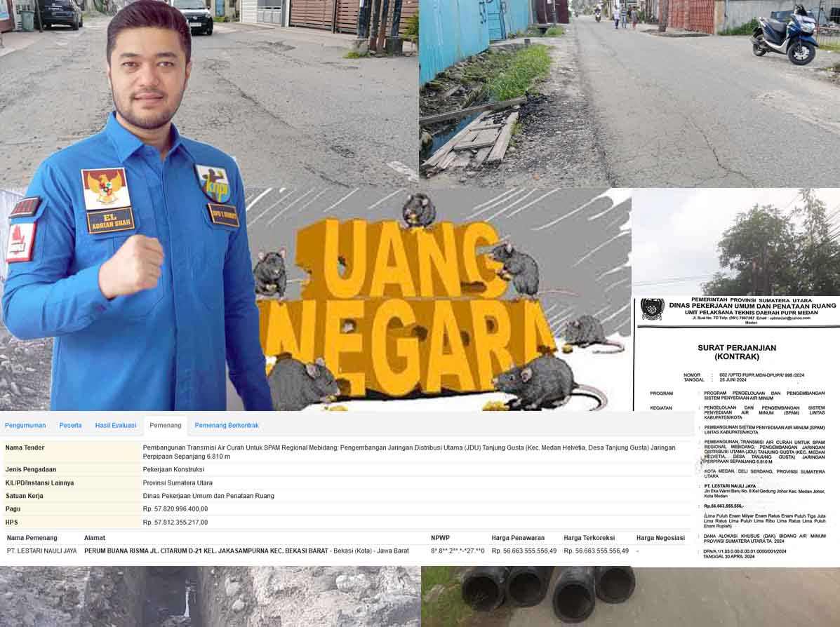Click the NPWP column header
This screenshot has height=627, width=840.
click(x=440, y=538)
